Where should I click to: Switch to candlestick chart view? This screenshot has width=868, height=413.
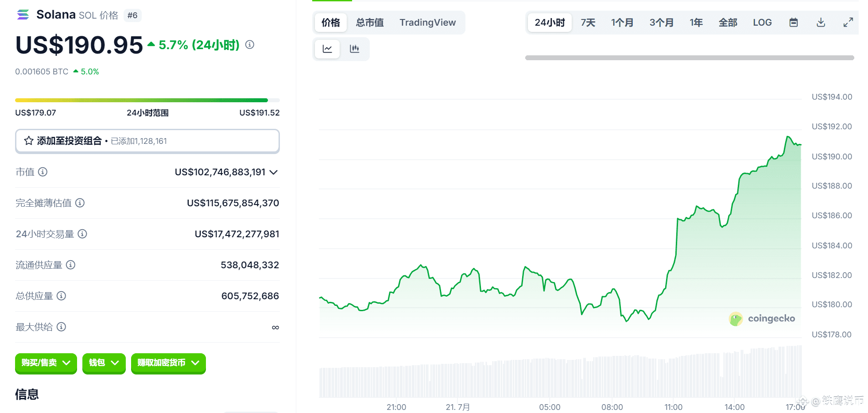[354, 49]
